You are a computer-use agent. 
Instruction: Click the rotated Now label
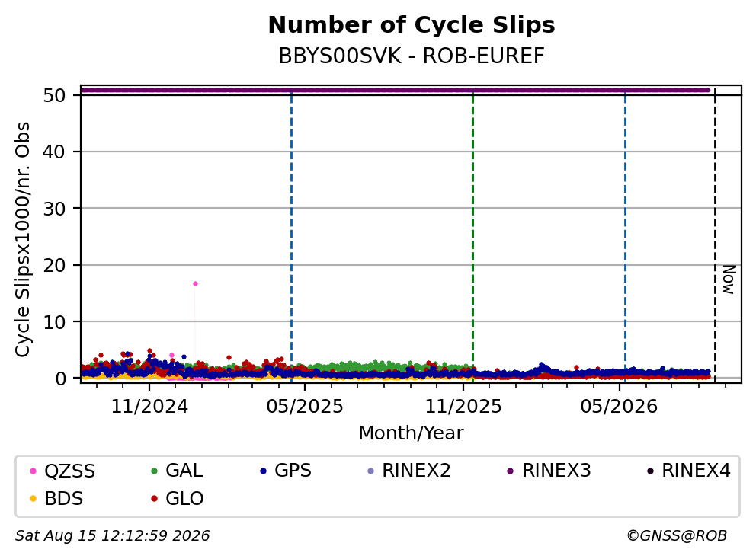click(x=729, y=279)
